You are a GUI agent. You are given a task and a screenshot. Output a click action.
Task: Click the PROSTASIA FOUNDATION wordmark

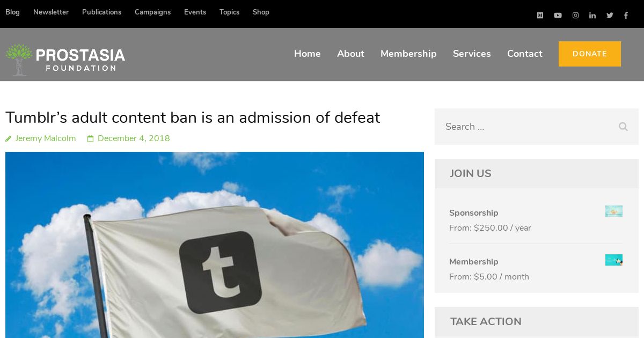(80, 59)
